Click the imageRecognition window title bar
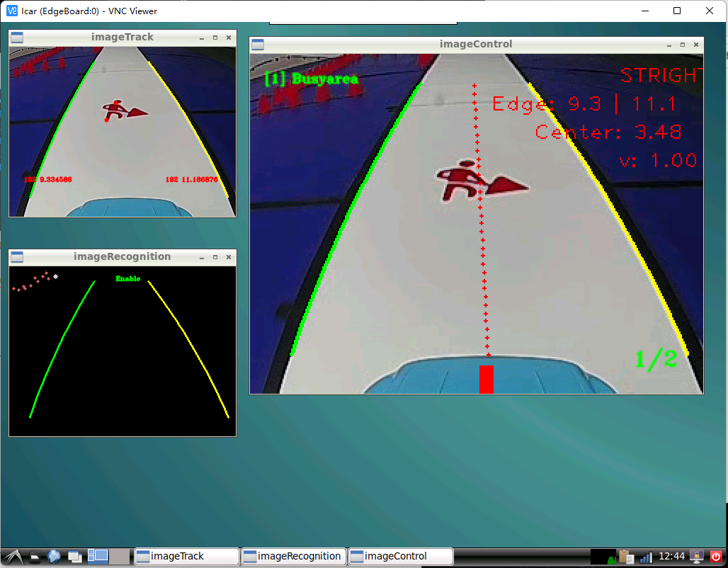This screenshot has width=728, height=568. pos(122,257)
